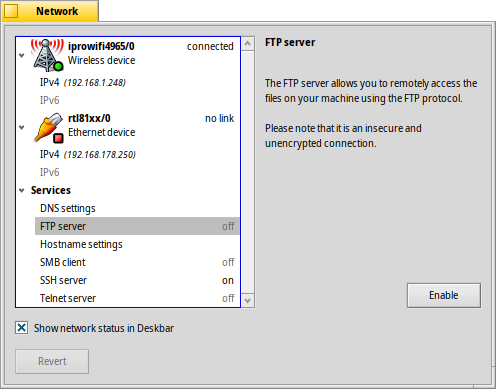The image size is (496, 389).
Task: Select the FTP server service row
Action: [x=137, y=226]
